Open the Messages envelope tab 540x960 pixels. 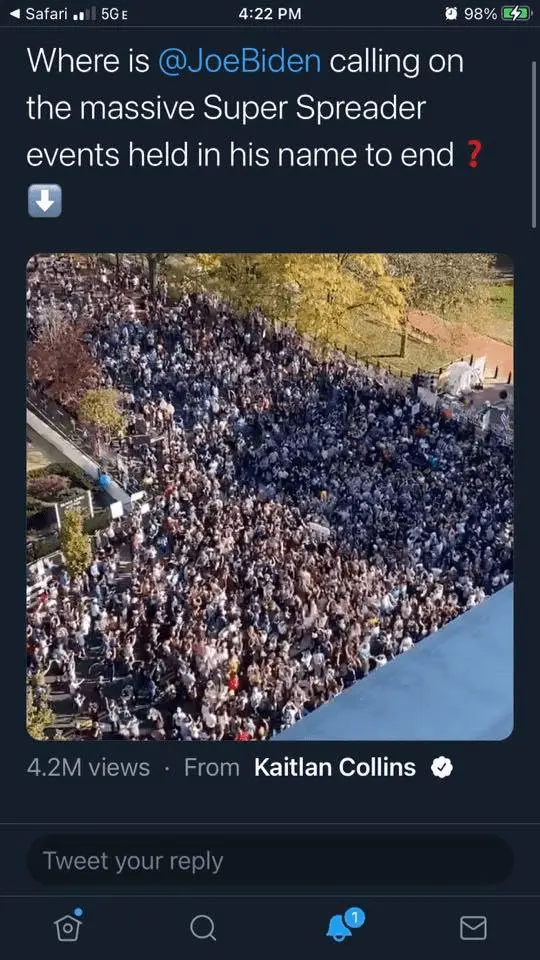pyautogui.click(x=473, y=928)
